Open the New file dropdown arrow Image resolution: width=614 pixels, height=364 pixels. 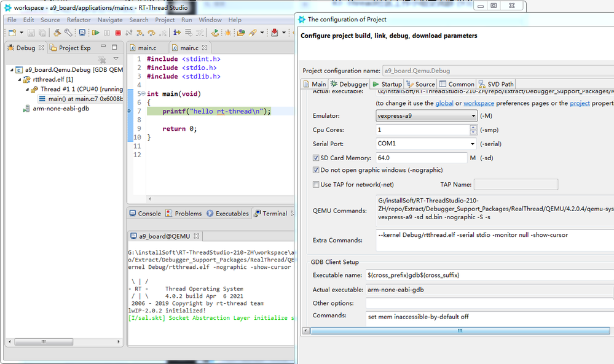pos(22,33)
